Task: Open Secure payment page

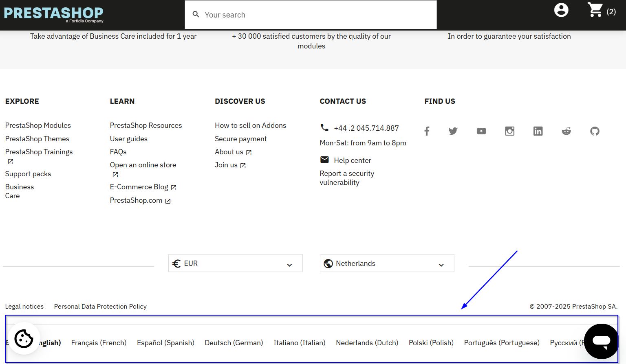Action: coord(241,139)
